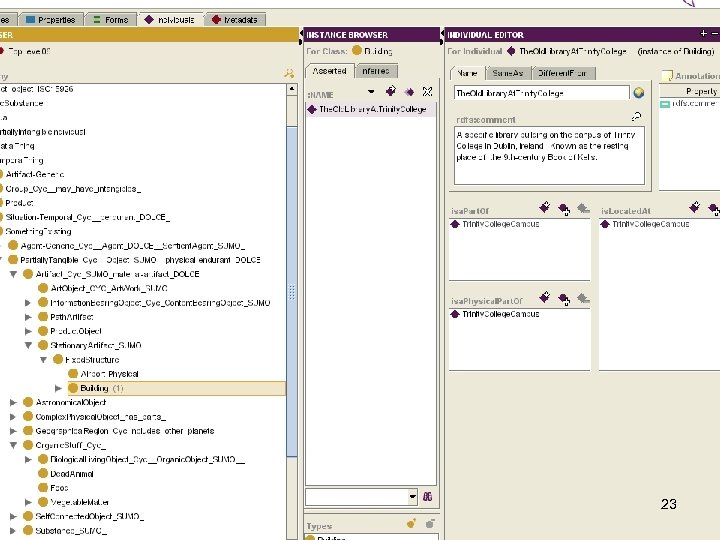The height and width of the screenshot is (540, 720).
Task: Collapse the OrganicStuff_Cyc_ node
Action: click(x=13, y=445)
